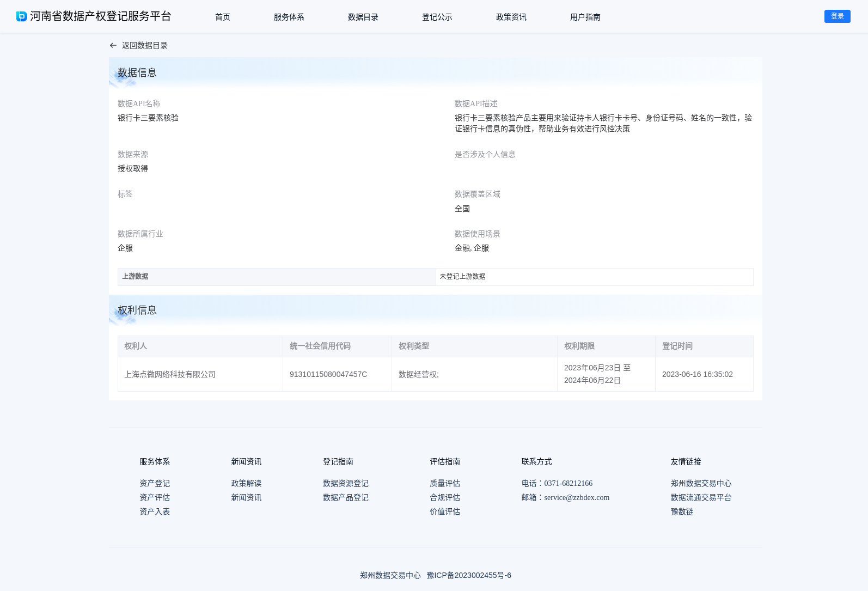Click footer heading 联系方式

click(536, 461)
